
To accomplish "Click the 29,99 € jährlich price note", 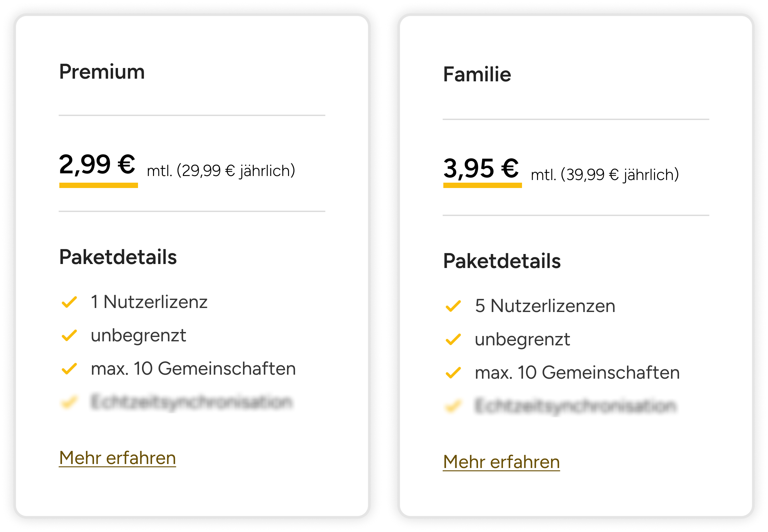I will (221, 171).
